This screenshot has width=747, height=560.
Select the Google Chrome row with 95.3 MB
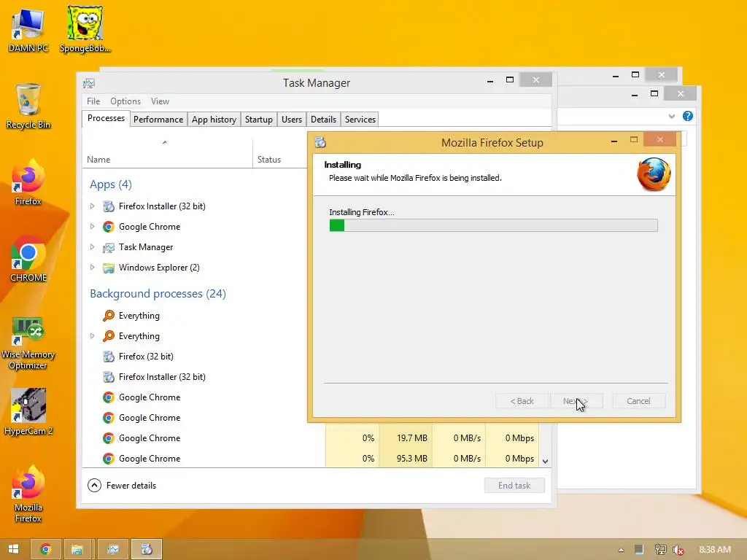click(x=311, y=459)
